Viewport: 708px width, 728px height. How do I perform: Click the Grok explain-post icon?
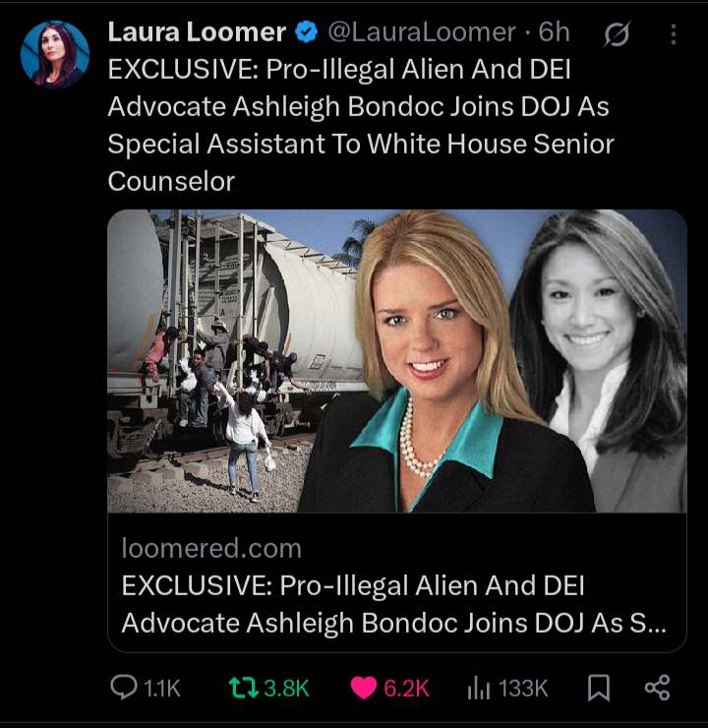(x=618, y=33)
